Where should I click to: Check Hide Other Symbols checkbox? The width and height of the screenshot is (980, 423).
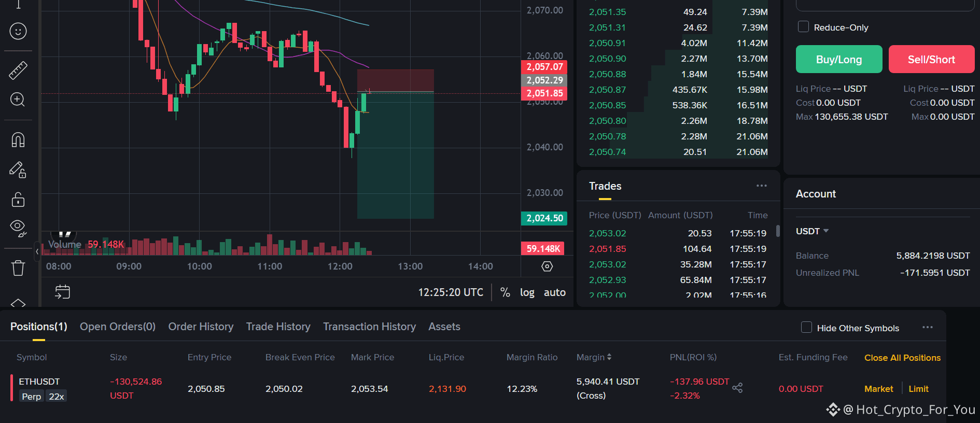click(806, 327)
